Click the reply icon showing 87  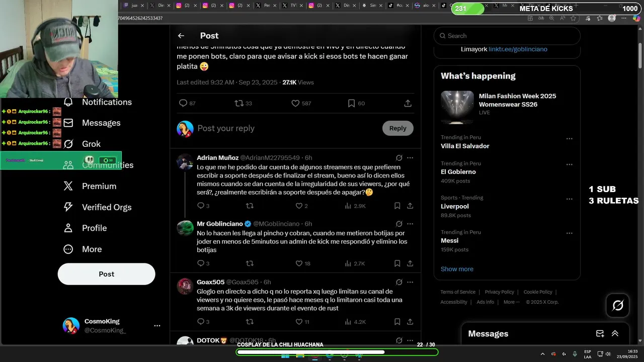click(187, 103)
